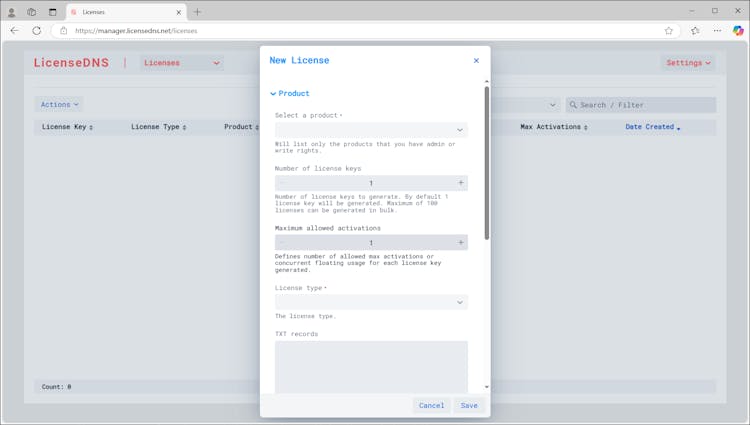
Task: Click the Search / Filter field
Action: [640, 105]
